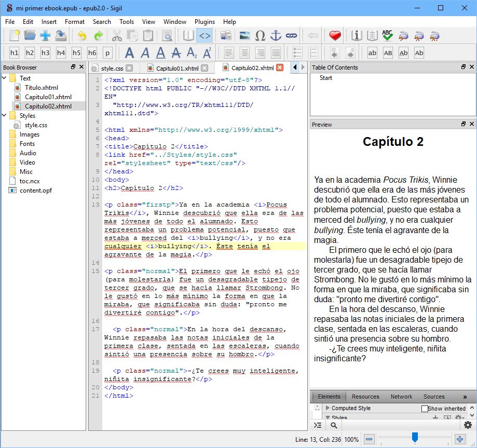Open the Metadata Editor info-book icon

(357, 36)
